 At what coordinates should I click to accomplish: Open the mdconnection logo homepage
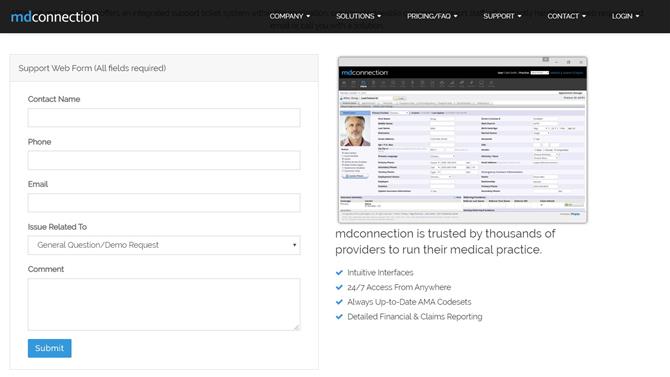coord(55,17)
